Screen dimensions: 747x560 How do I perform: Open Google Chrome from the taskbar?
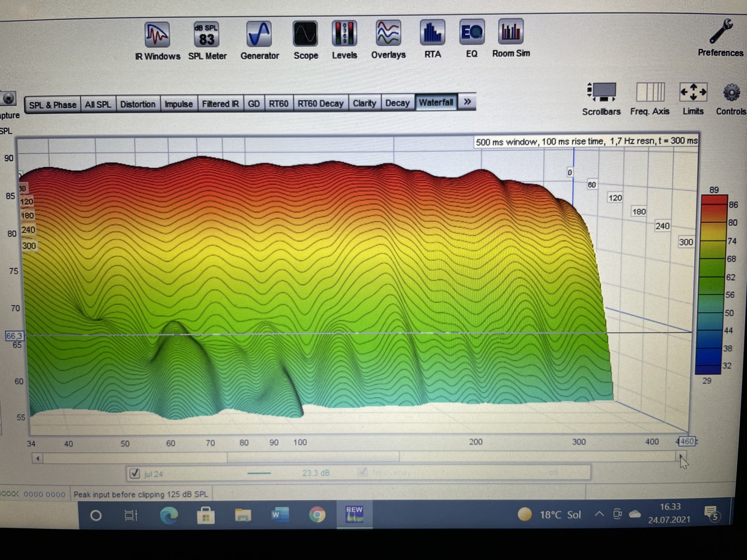coord(317,514)
